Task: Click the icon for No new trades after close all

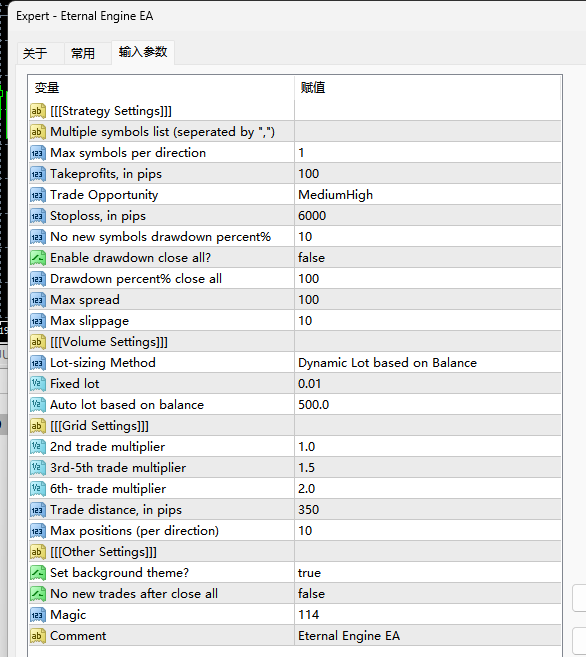Action: pos(38,594)
